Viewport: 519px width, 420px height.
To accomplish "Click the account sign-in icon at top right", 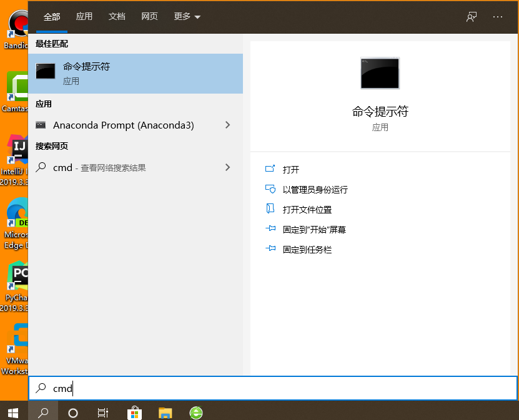I will coord(471,17).
